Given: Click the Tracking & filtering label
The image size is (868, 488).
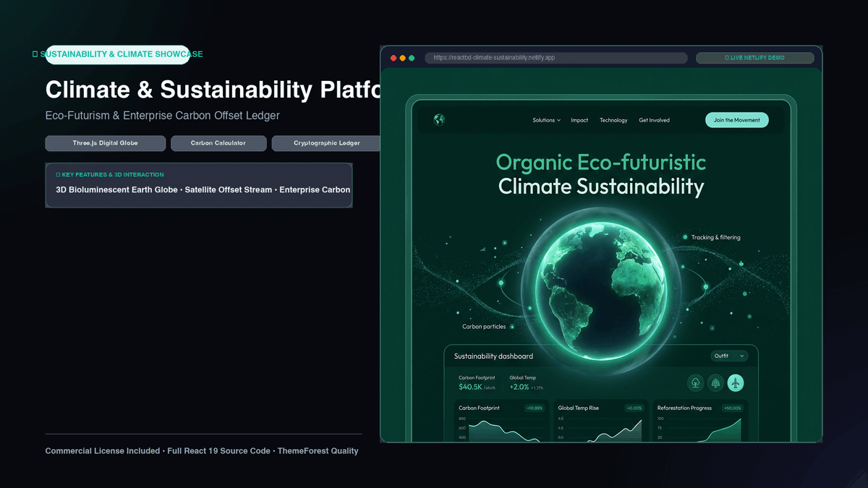Looking at the screenshot, I should click(x=715, y=237).
